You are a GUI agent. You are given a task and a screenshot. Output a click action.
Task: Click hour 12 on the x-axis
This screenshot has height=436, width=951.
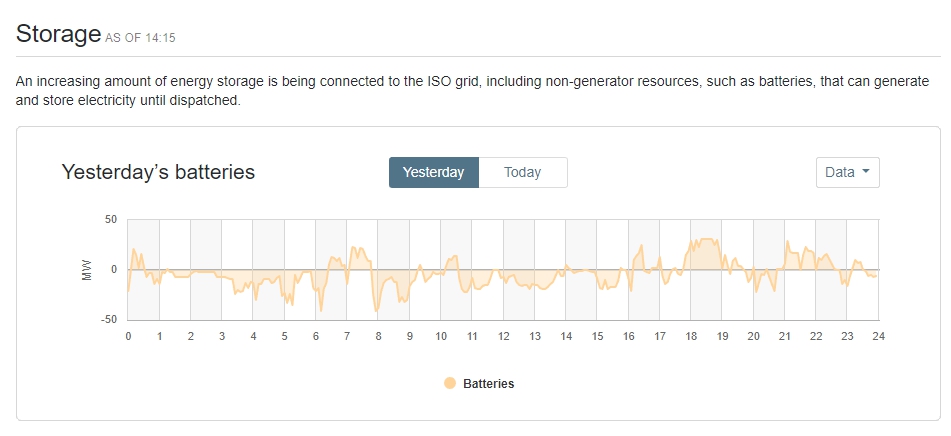503,336
